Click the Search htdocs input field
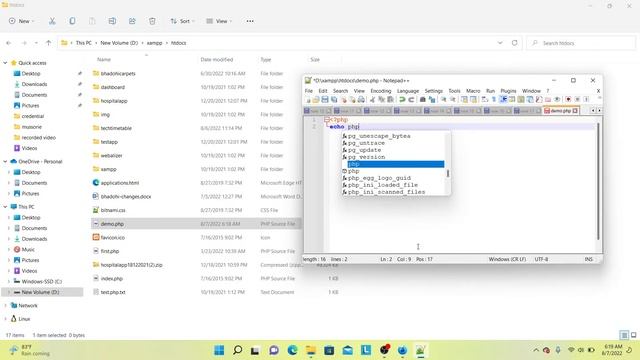The height and width of the screenshot is (360, 640). click(x=581, y=43)
